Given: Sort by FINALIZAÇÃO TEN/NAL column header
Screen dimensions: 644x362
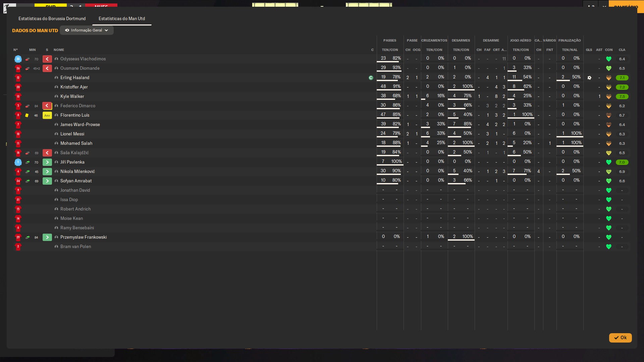Looking at the screenshot, I should (570, 50).
